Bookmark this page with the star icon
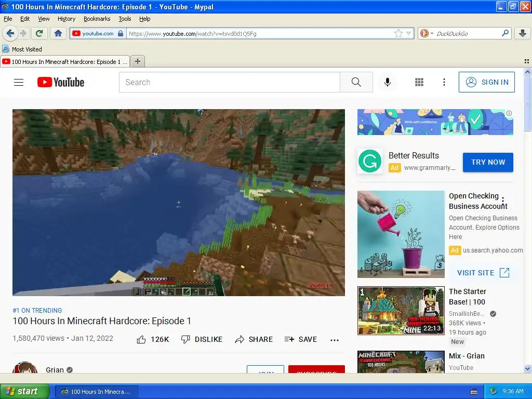Image resolution: width=532 pixels, height=399 pixels. point(398,33)
